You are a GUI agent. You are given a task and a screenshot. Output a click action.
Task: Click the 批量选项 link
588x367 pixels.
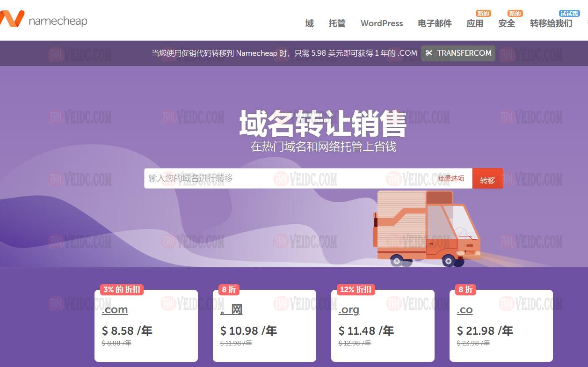pos(451,178)
